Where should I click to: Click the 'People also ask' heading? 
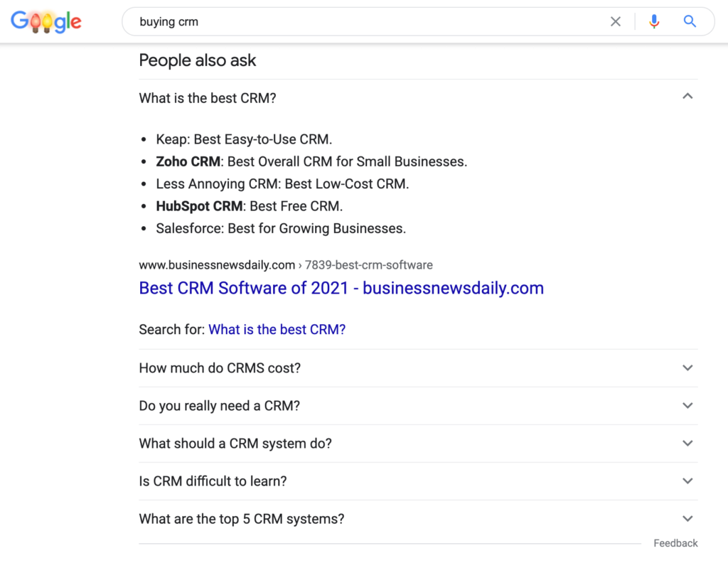pyautogui.click(x=198, y=60)
